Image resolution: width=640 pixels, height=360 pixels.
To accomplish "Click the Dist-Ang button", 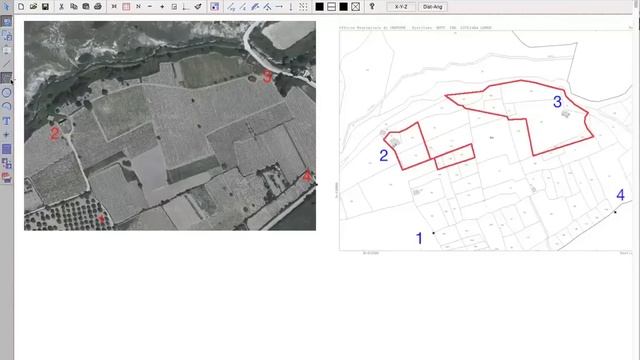I will (433, 7).
